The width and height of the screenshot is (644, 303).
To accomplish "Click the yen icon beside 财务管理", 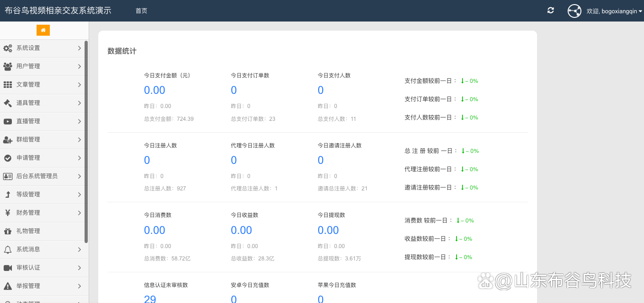I will coord(8,213).
